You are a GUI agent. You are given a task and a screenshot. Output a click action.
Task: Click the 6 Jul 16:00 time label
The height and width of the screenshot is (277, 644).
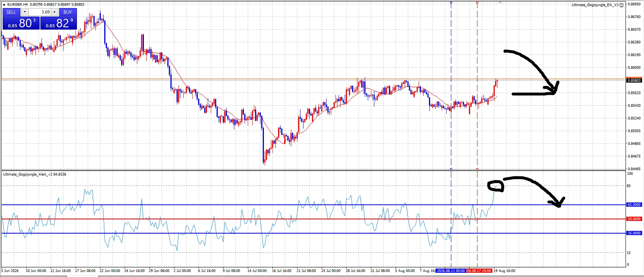tap(207, 271)
